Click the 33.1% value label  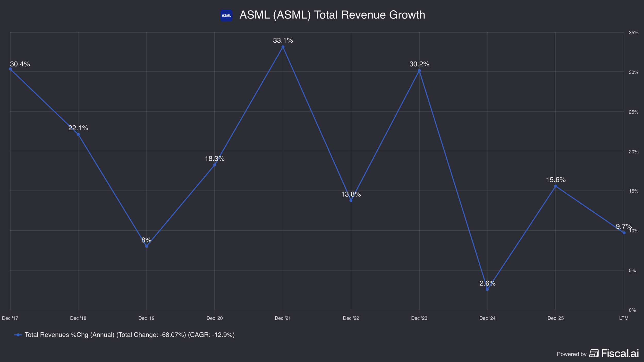283,40
